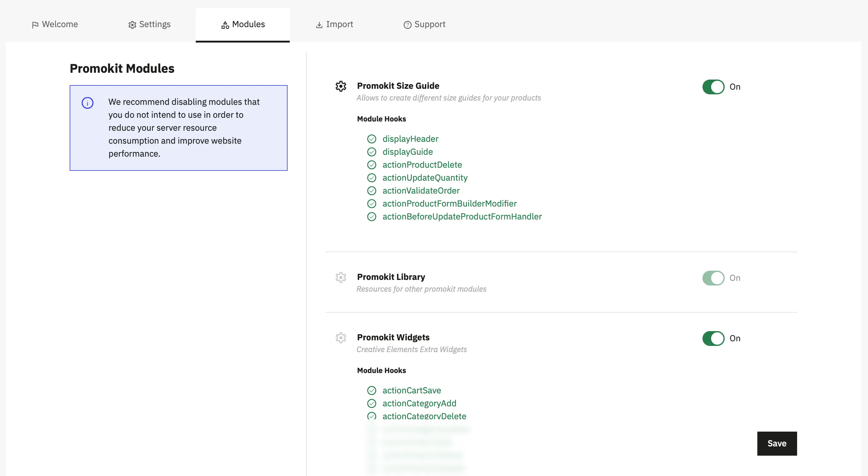Click check icon next to actionProductFormBuilderModifier
This screenshot has width=868, height=476.
point(372,203)
